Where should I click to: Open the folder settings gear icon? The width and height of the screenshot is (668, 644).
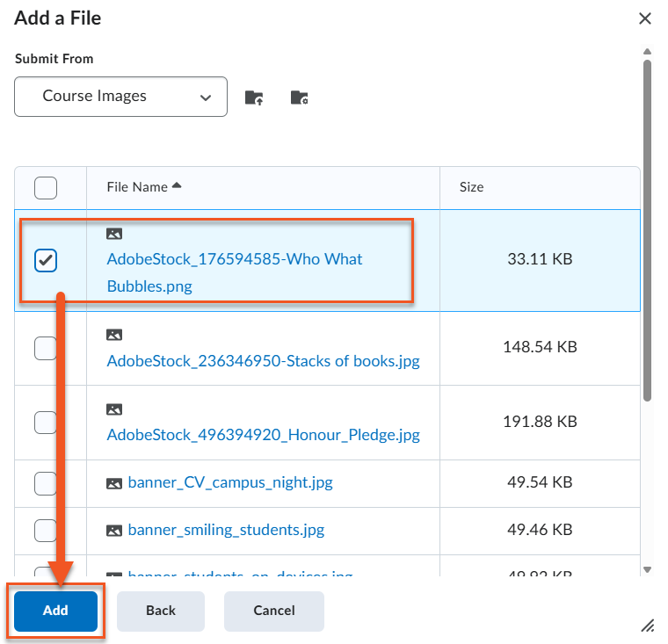tap(299, 98)
